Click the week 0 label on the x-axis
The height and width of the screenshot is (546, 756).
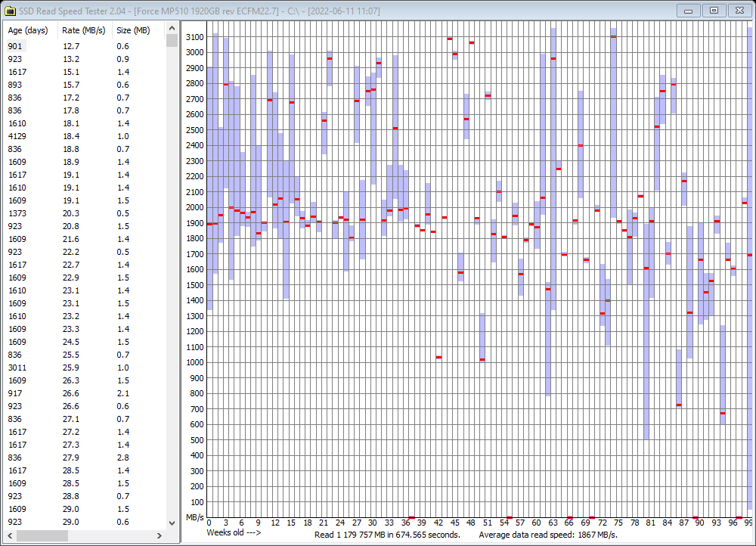(209, 523)
